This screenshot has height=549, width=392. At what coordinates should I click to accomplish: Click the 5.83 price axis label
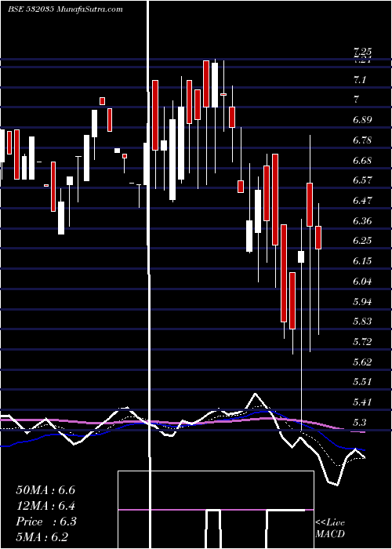click(x=362, y=321)
